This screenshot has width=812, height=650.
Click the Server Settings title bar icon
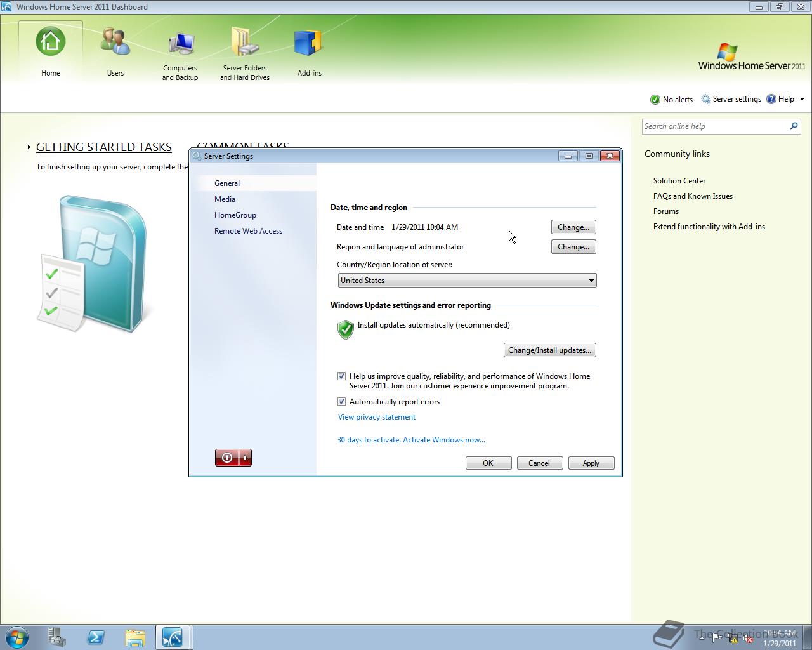[x=197, y=156]
